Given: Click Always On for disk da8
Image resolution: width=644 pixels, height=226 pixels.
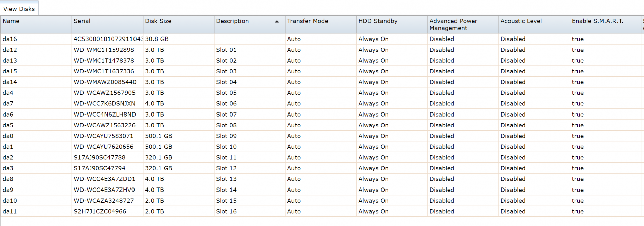Looking at the screenshot, I should [x=373, y=179].
